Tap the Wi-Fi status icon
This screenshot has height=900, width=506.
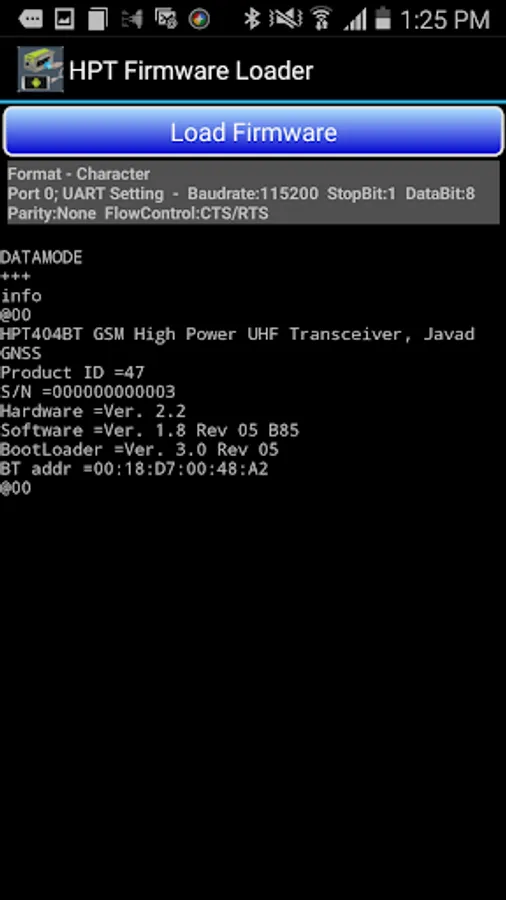point(321,18)
